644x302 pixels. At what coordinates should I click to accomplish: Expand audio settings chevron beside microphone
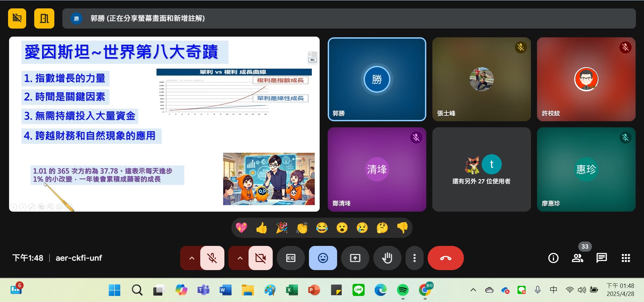[192, 258]
